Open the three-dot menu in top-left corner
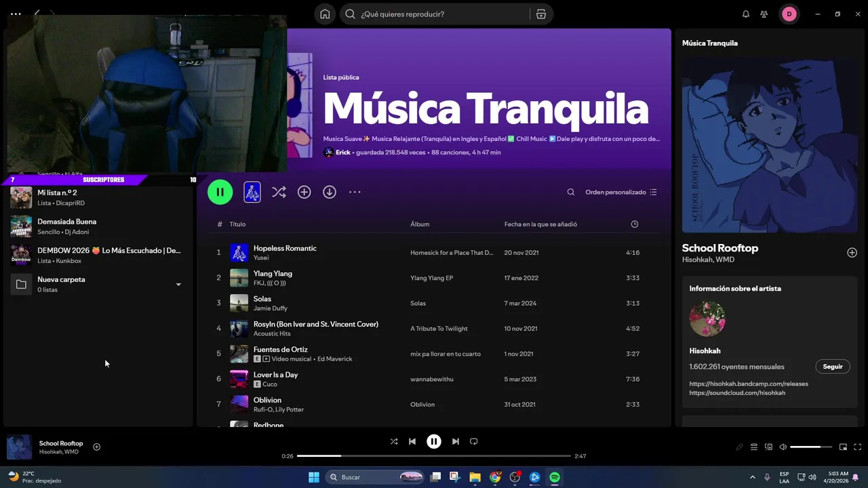868x488 pixels. pos(16,14)
